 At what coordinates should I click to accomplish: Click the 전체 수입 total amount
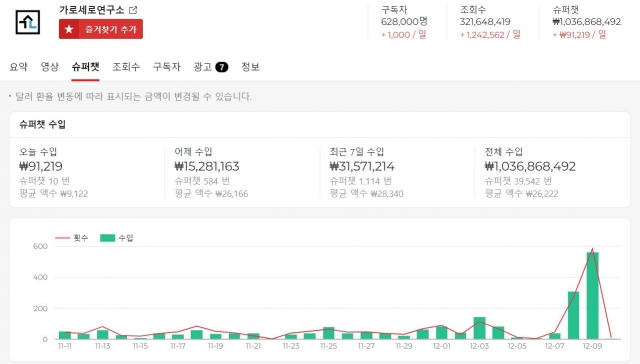[530, 166]
